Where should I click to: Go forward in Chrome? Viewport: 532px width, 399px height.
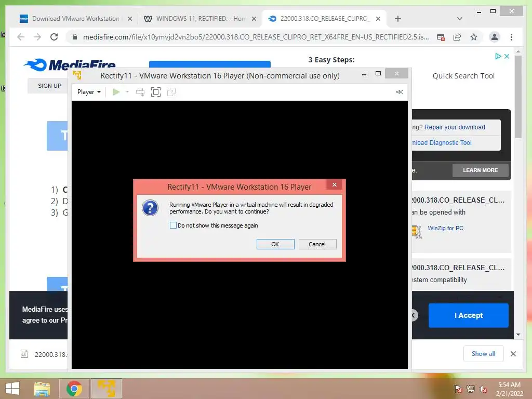click(x=37, y=37)
